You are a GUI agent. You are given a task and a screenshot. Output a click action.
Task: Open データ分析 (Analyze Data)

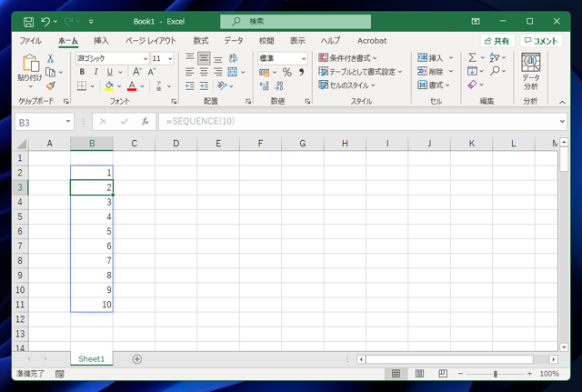click(x=531, y=72)
